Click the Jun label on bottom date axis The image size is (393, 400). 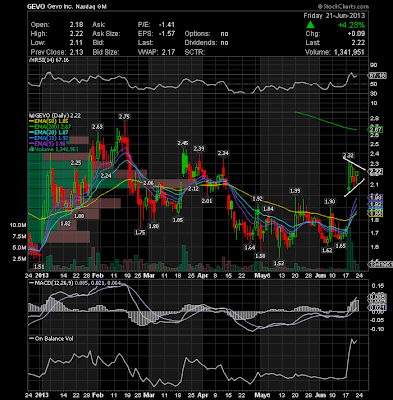click(x=320, y=396)
